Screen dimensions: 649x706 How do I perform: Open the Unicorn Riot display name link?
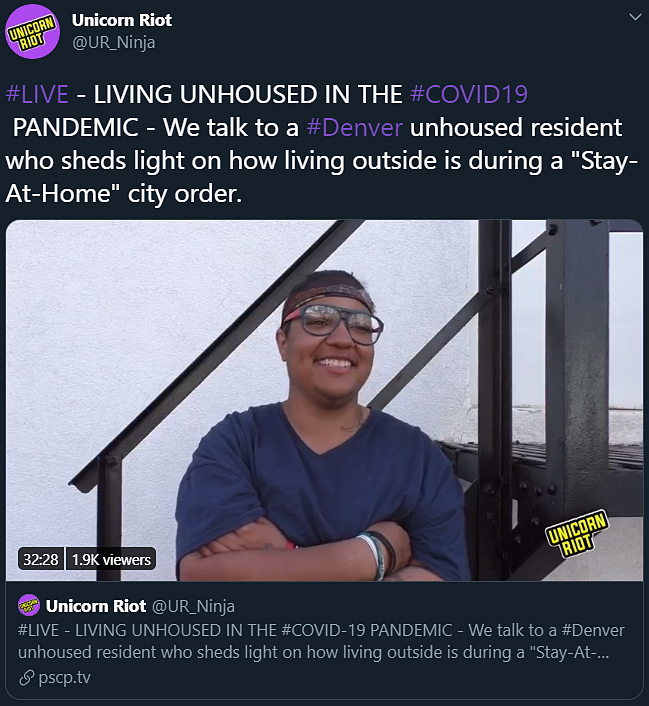tap(122, 20)
